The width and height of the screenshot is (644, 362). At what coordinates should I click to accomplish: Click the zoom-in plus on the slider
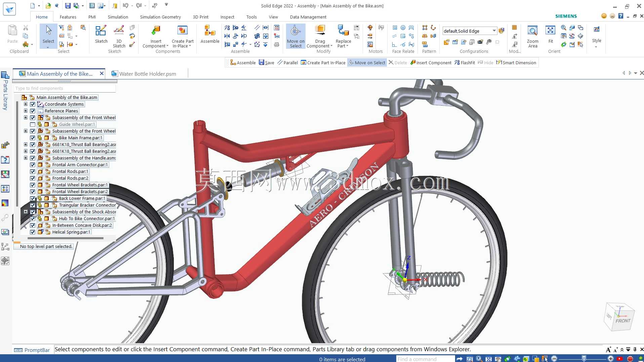pyautogui.click(x=610, y=359)
